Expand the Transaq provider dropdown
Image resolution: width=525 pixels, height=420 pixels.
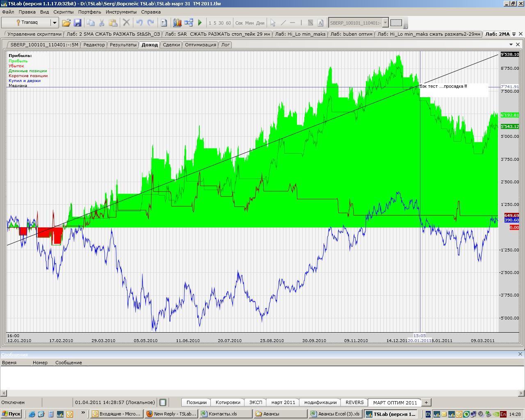pyautogui.click(x=54, y=23)
